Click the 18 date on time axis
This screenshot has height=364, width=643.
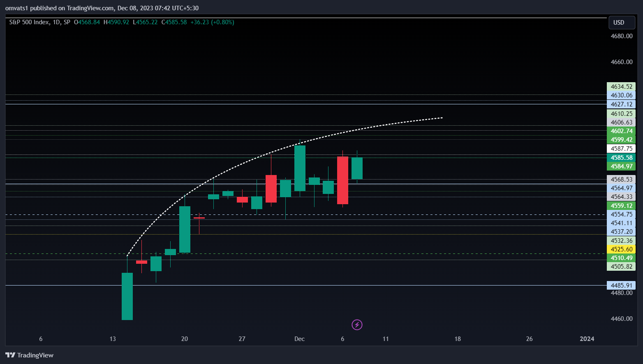[x=458, y=339]
